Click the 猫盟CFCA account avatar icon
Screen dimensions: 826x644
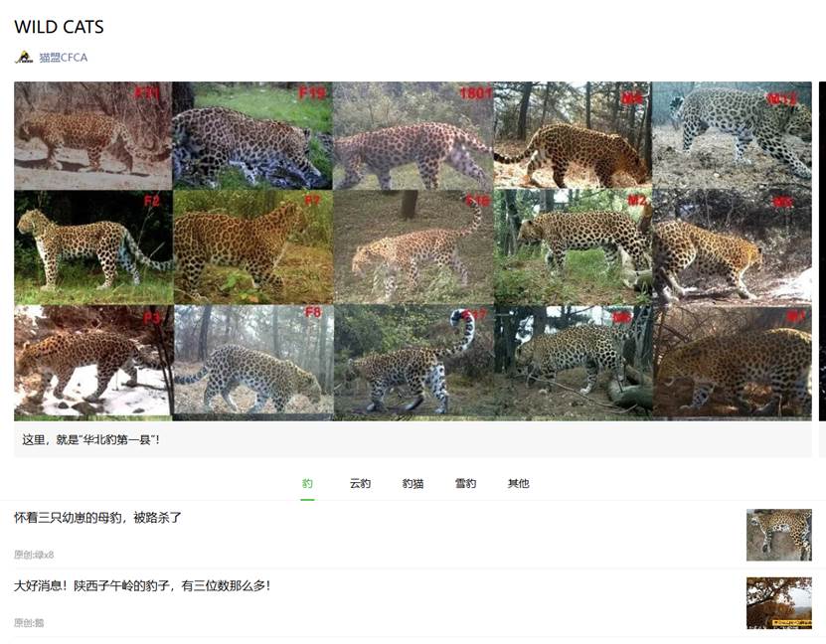24,57
